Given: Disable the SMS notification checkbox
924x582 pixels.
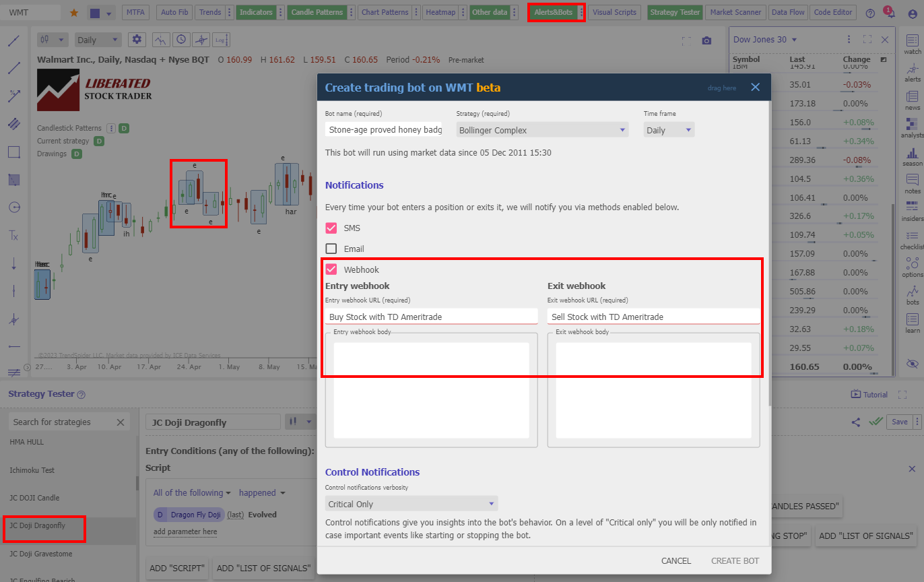Looking at the screenshot, I should pos(331,228).
